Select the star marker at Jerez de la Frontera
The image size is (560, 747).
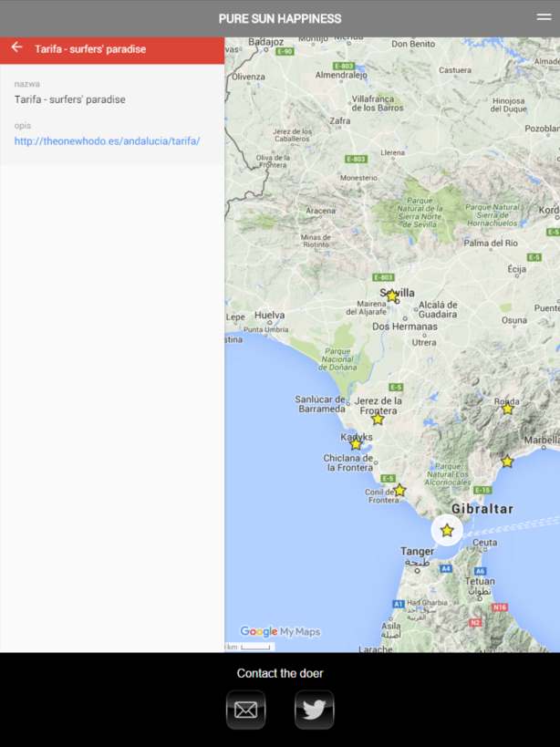pyautogui.click(x=378, y=420)
